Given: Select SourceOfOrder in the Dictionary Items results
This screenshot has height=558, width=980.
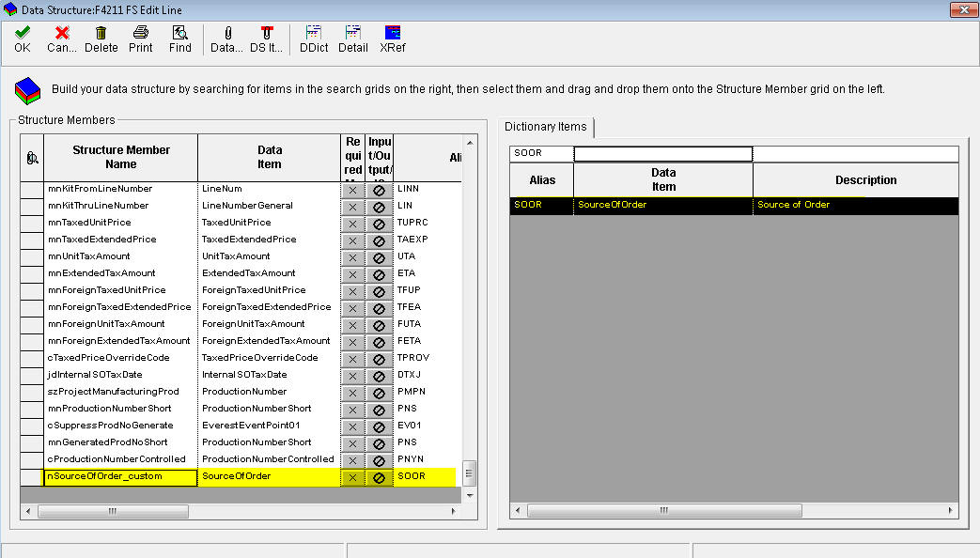Looking at the screenshot, I should (663, 206).
